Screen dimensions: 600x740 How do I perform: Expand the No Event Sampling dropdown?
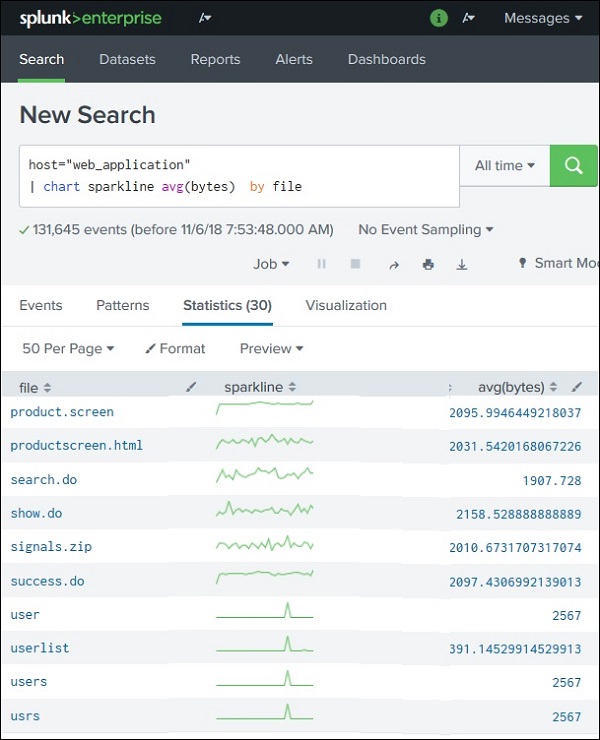(x=426, y=230)
